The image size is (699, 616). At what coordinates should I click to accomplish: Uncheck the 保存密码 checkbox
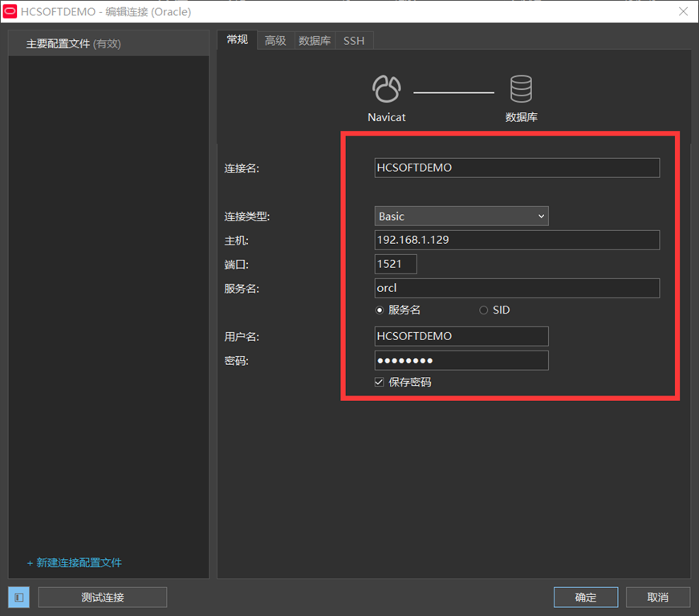coord(380,382)
